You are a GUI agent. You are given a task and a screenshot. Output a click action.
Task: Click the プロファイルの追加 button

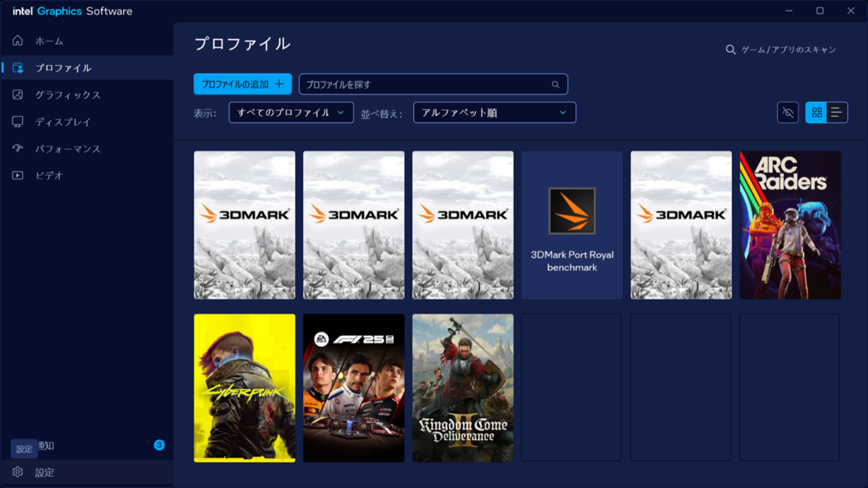[242, 84]
